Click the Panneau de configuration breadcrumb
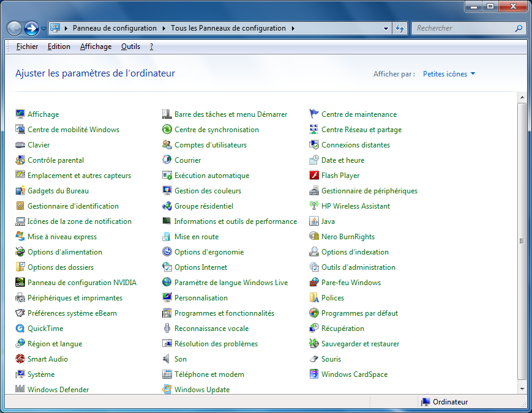This screenshot has width=532, height=413. click(x=114, y=28)
